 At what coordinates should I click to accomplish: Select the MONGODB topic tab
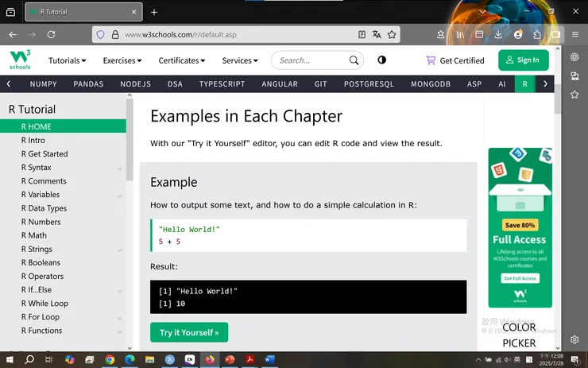(x=431, y=84)
